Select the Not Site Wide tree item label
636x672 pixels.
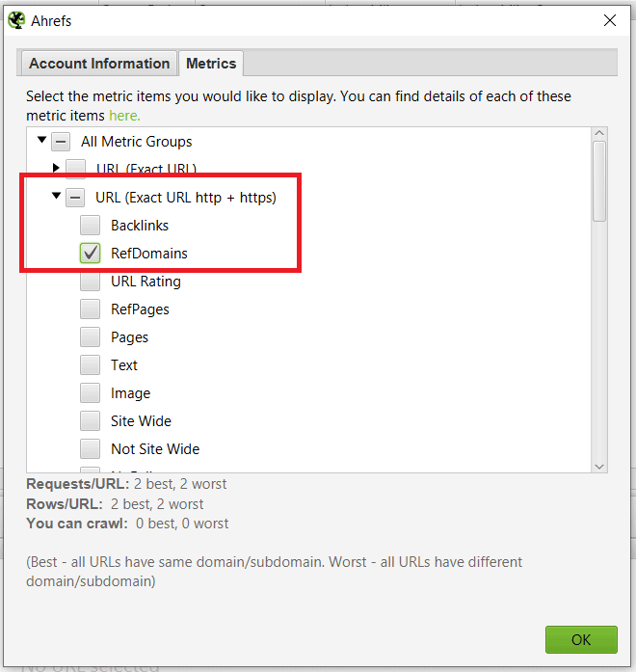(155, 449)
